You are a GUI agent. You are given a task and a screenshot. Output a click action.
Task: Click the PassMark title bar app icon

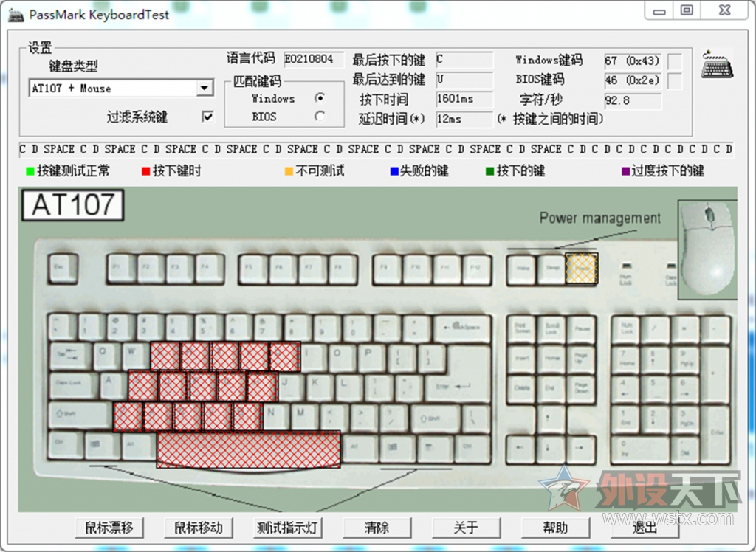tap(16, 15)
